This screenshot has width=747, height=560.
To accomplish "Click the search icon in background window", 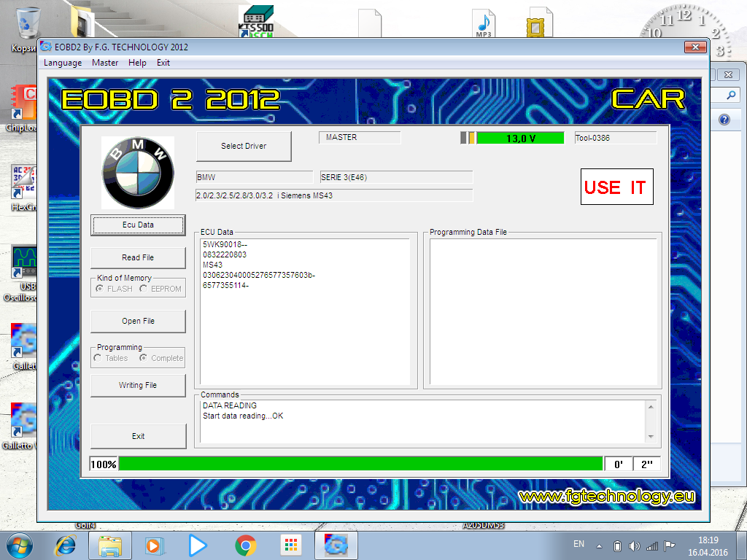I will coord(731,96).
